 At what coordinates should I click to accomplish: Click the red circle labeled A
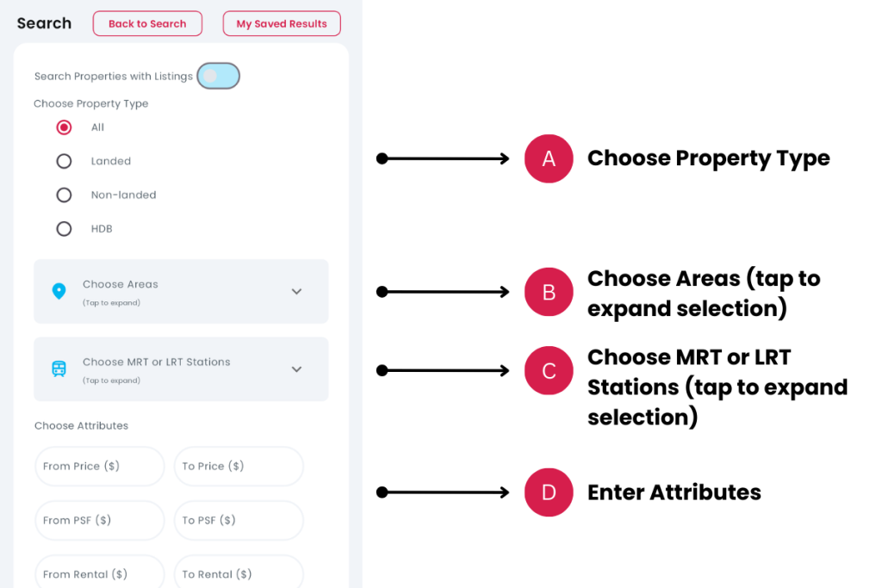549,158
